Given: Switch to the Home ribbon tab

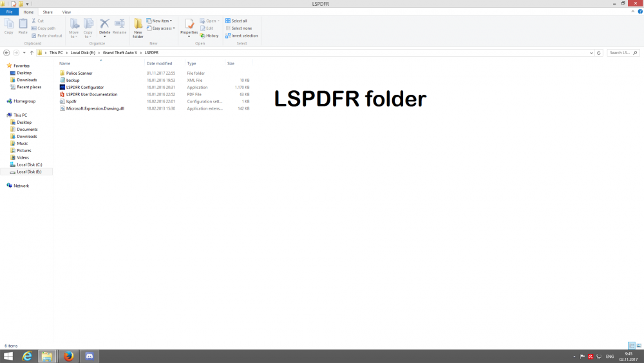Looking at the screenshot, I should click(28, 12).
